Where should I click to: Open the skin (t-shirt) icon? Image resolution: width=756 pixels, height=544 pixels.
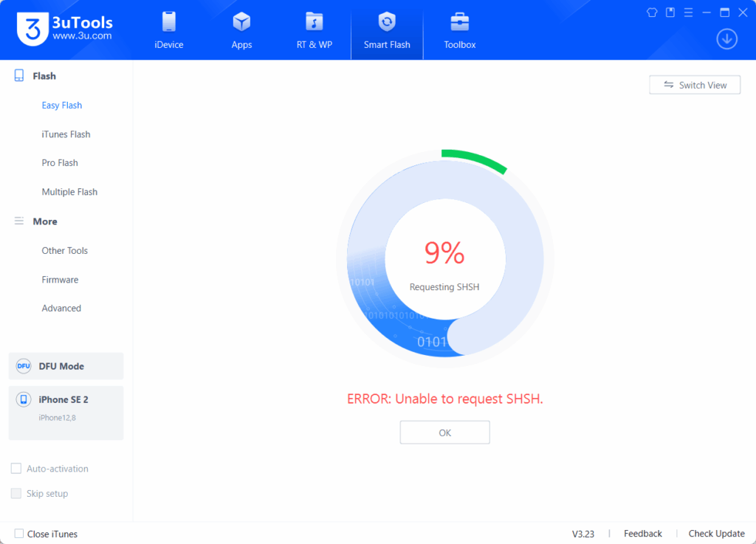652,13
